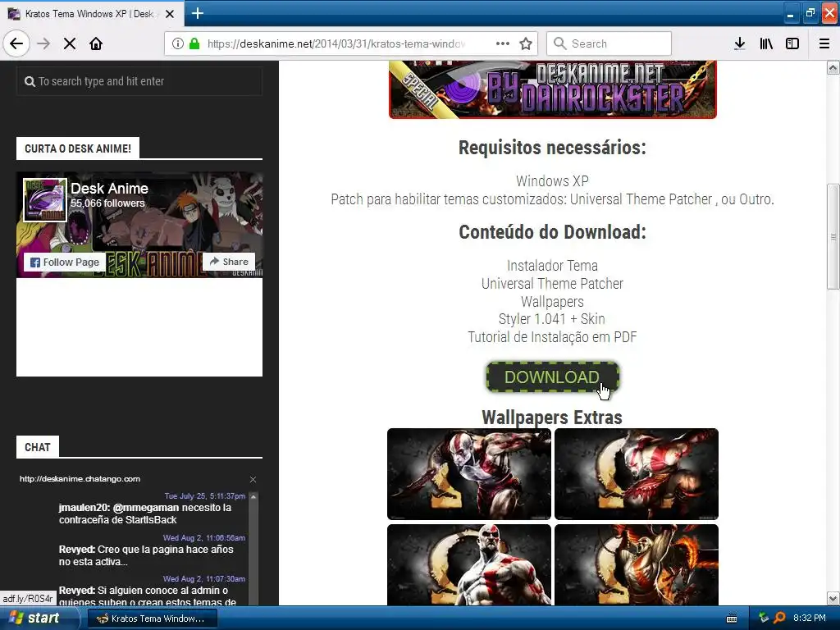The height and width of the screenshot is (630, 840).
Task: Open page actions three-dots menu
Action: click(503, 43)
